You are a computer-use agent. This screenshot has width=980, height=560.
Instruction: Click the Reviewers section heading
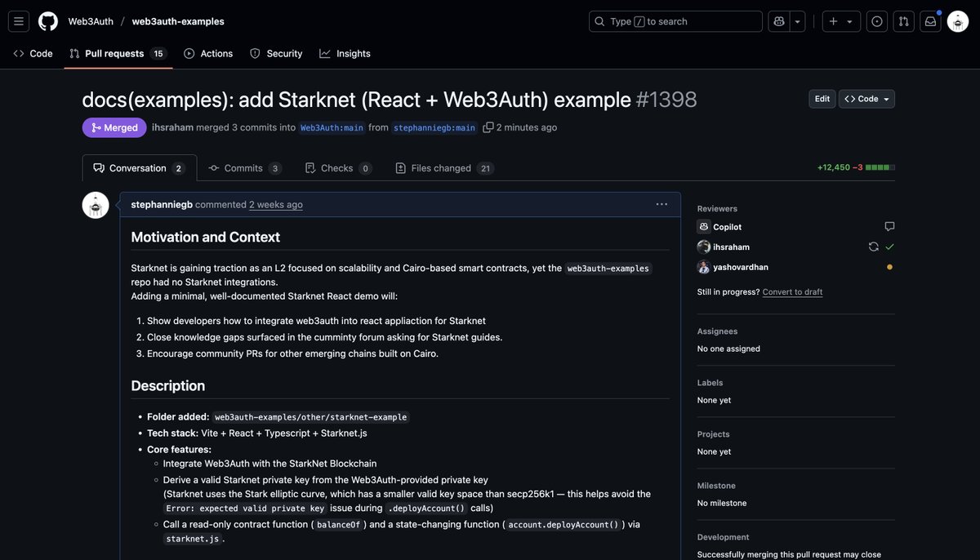coord(717,209)
